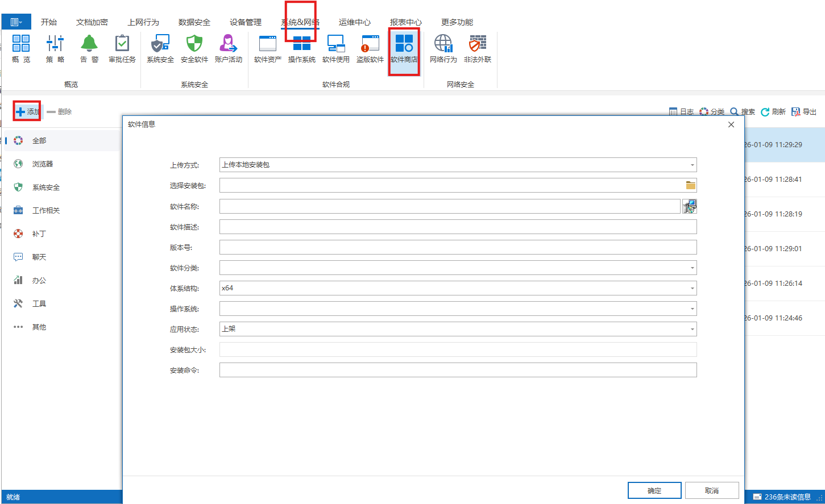Select the 非法外联 firewall icon

coord(478,48)
